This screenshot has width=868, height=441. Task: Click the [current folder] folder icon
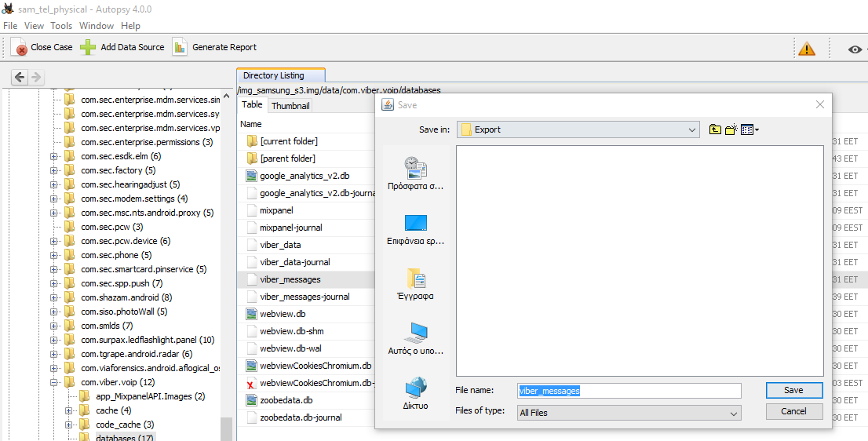point(252,141)
